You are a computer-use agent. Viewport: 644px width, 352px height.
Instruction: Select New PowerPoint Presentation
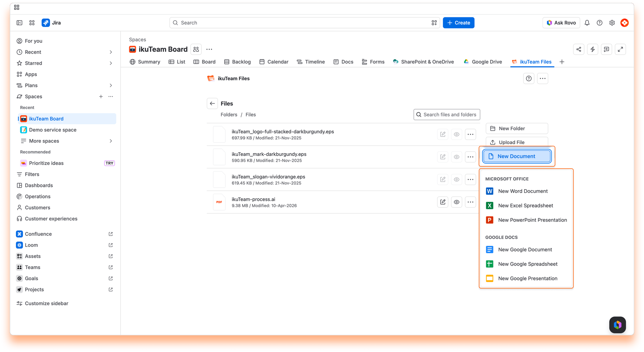pos(526,220)
